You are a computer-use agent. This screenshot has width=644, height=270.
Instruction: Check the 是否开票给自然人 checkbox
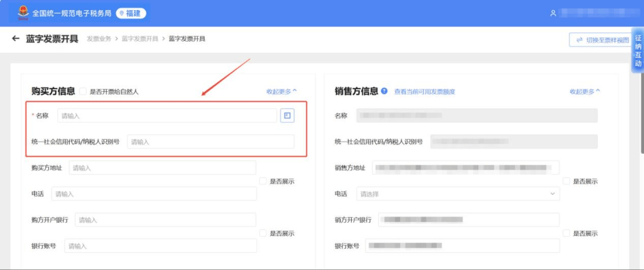(83, 92)
